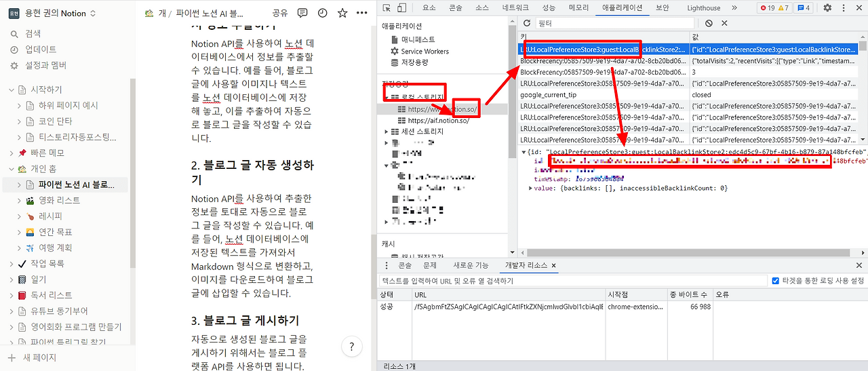Click the 19 errors badge
Viewport: 868px width, 371px height.
(x=768, y=8)
